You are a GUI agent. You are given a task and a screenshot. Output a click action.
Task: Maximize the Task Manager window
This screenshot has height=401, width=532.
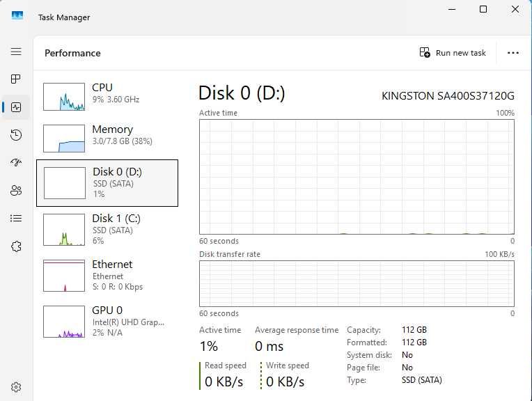(483, 10)
